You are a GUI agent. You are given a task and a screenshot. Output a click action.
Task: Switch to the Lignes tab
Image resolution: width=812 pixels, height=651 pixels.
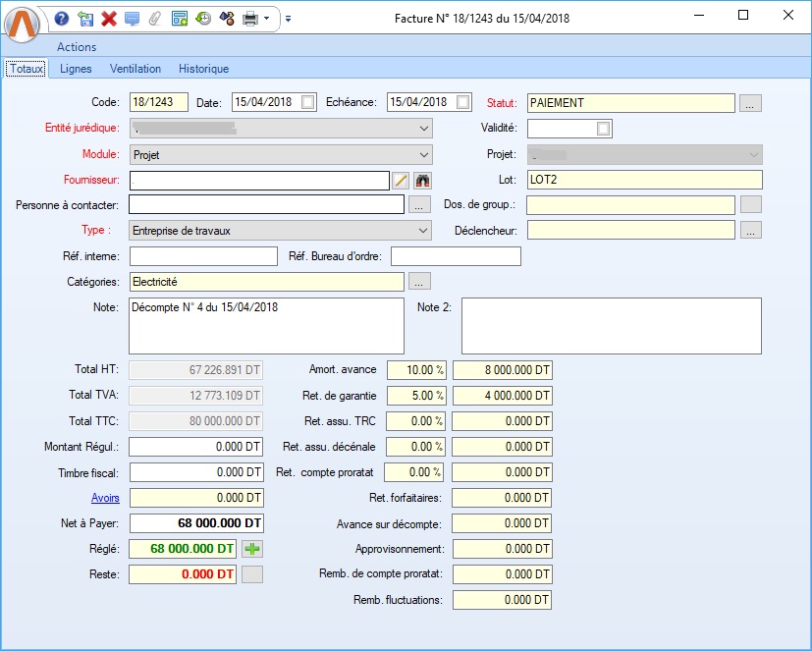[76, 69]
